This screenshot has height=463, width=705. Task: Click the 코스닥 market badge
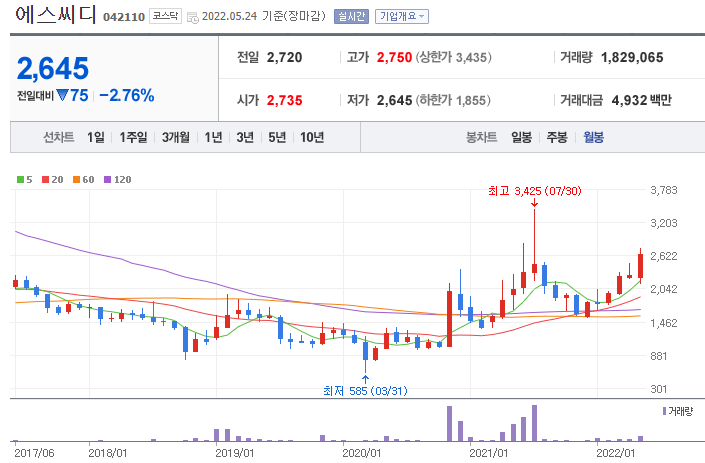coord(165,16)
